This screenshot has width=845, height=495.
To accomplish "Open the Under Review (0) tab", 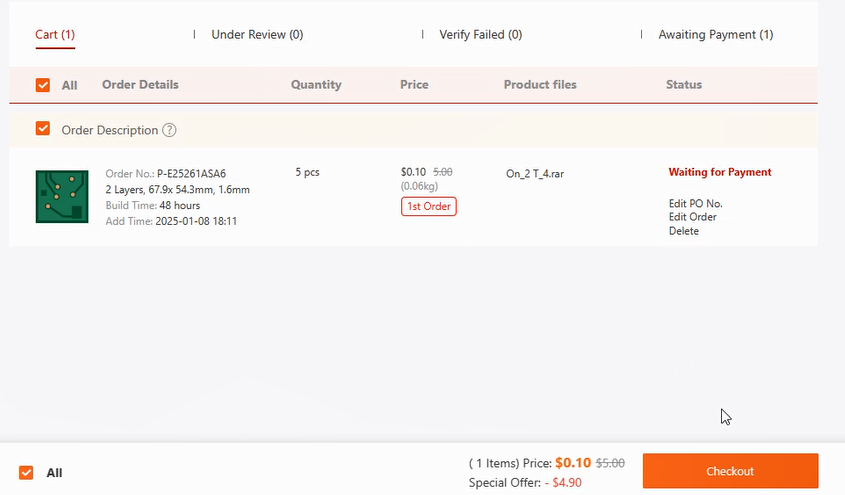I will pos(257,35).
